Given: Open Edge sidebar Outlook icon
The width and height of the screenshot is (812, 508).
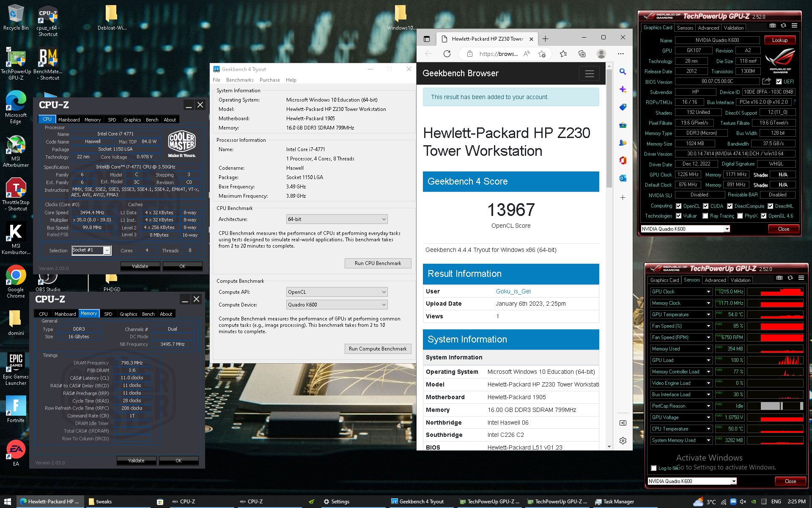Looking at the screenshot, I should pyautogui.click(x=623, y=178).
